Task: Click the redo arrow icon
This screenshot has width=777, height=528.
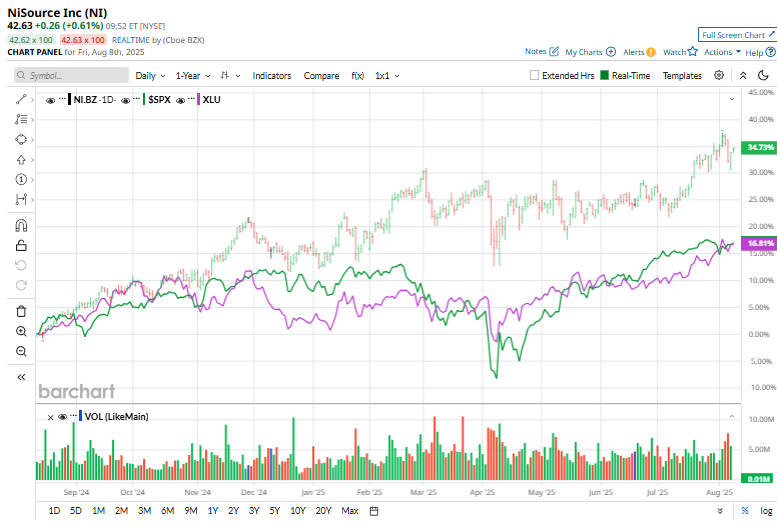Action: 21,285
